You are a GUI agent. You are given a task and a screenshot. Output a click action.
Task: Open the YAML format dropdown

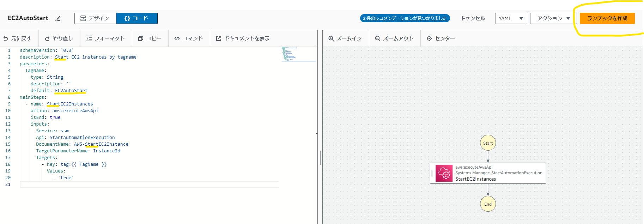511,18
